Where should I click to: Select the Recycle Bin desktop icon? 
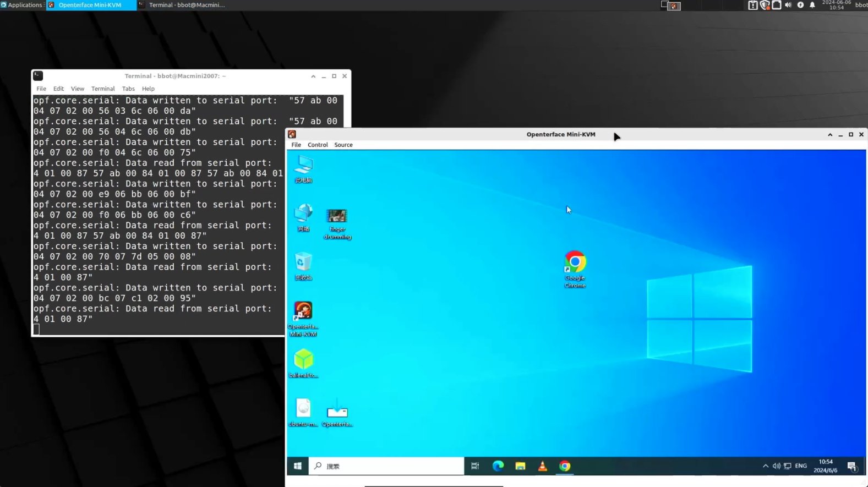coord(303,266)
